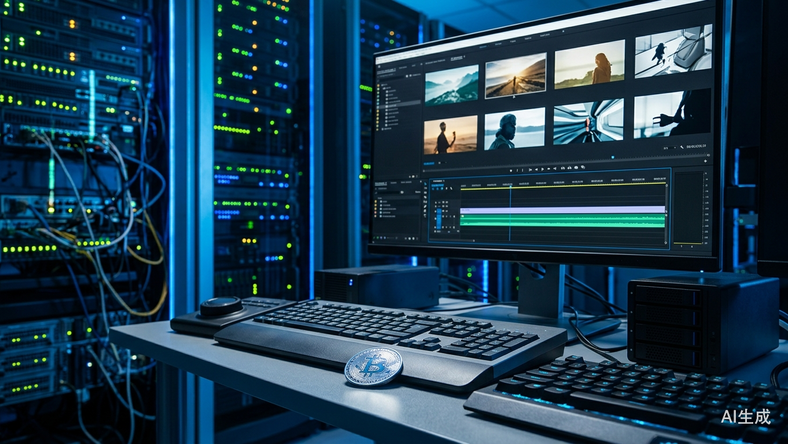The width and height of the screenshot is (788, 444).
Task: Select the pen tool in the timeline tool strip
Action: [425, 206]
